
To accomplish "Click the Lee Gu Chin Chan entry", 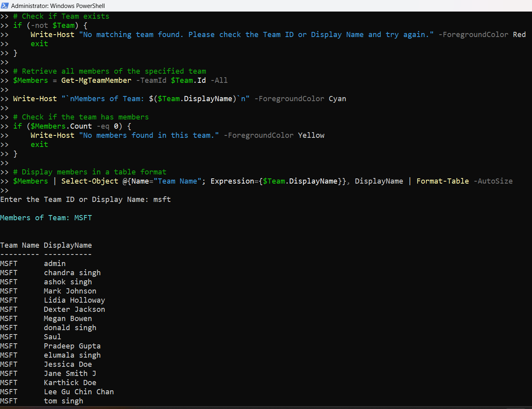I will [x=79, y=392].
